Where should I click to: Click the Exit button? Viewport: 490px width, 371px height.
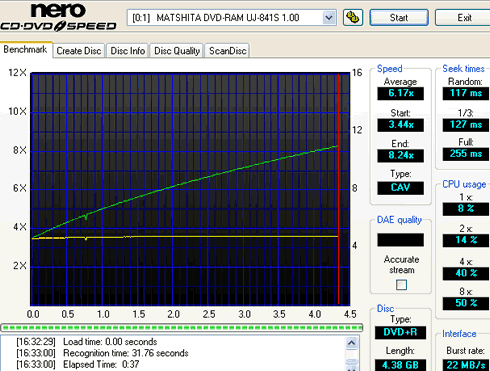(x=464, y=17)
